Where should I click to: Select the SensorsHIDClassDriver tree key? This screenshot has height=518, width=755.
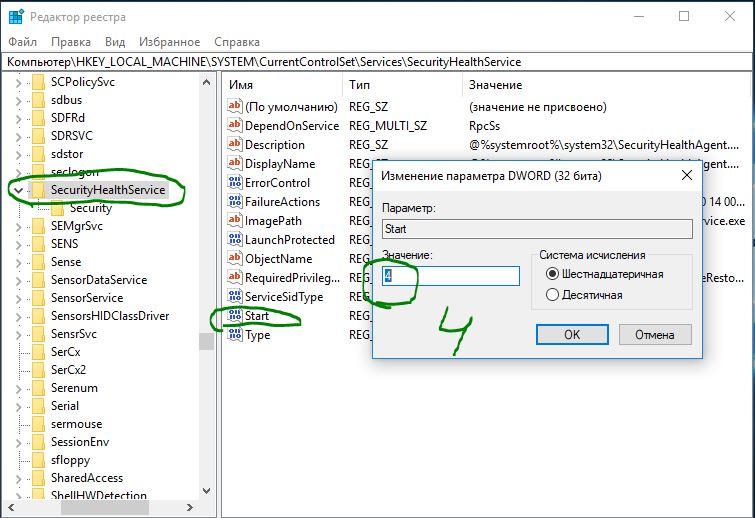point(110,316)
